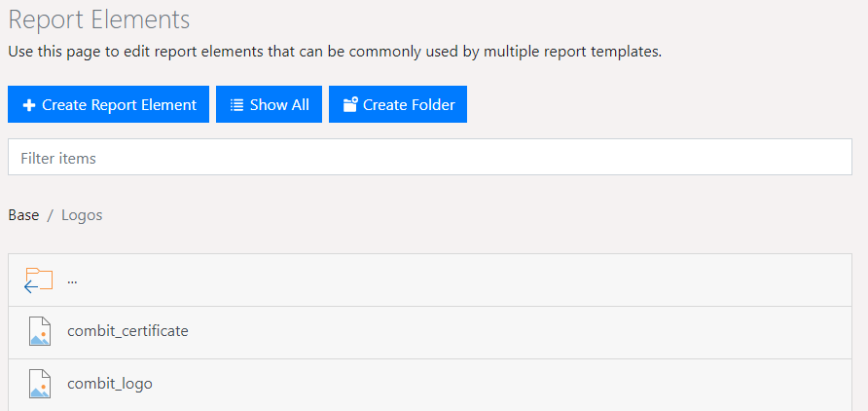
Task: Navigate up via the '...' entry
Action: [72, 280]
